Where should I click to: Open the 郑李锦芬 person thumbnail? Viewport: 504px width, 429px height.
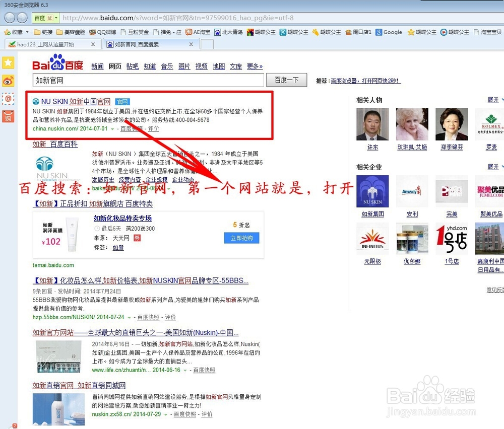coord(452,124)
